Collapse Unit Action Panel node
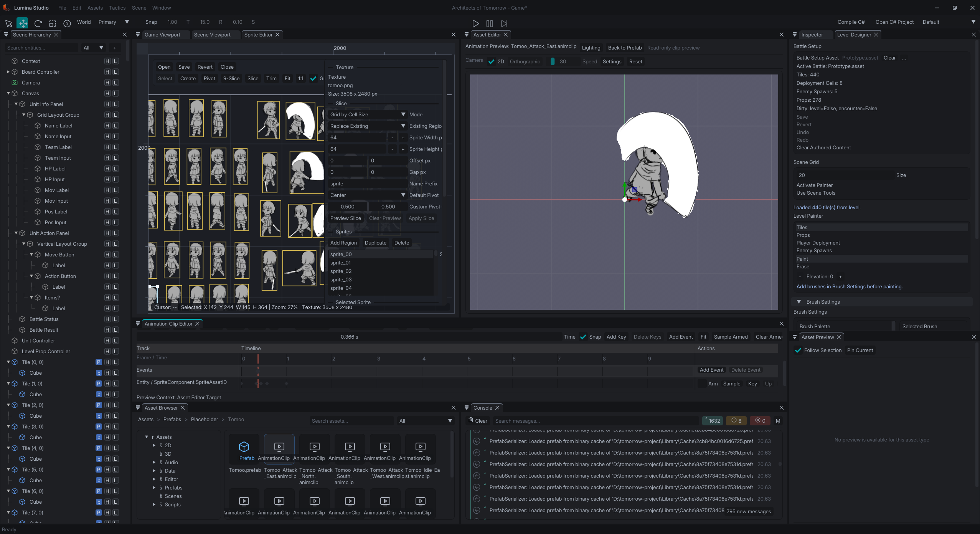 click(16, 233)
